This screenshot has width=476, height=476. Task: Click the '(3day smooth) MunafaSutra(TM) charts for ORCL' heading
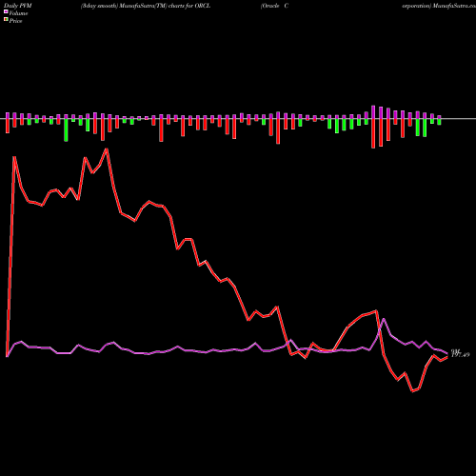(146, 6)
